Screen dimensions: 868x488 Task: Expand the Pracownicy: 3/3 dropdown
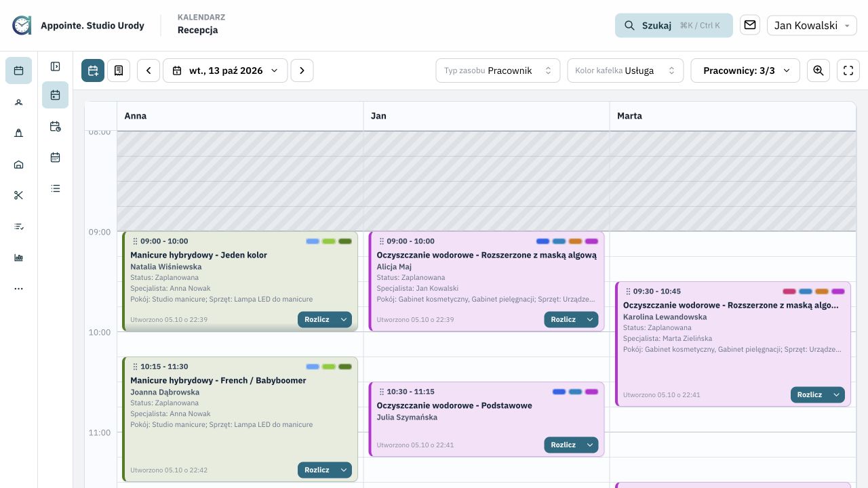pos(745,70)
